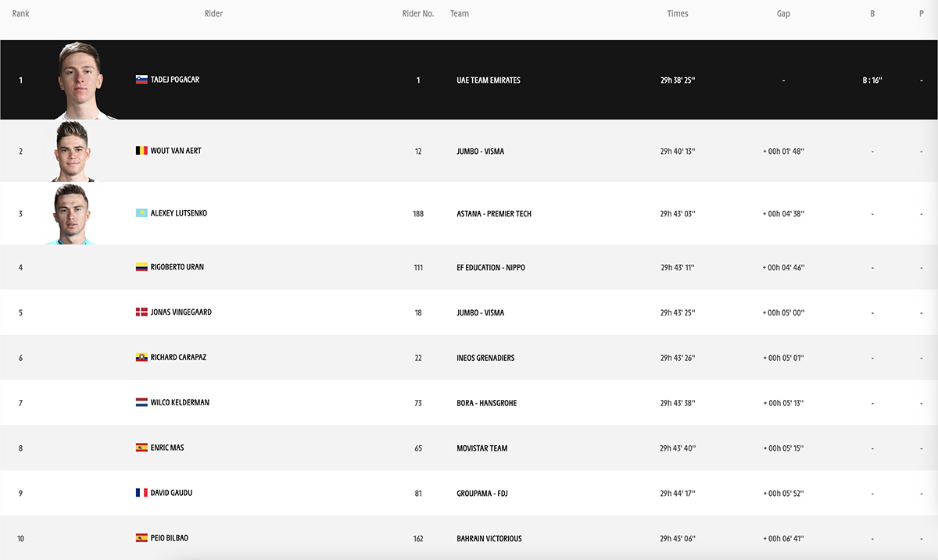Click the Colombian flag beside Rigoberto Uran
The width and height of the screenshot is (938, 560).
click(141, 267)
